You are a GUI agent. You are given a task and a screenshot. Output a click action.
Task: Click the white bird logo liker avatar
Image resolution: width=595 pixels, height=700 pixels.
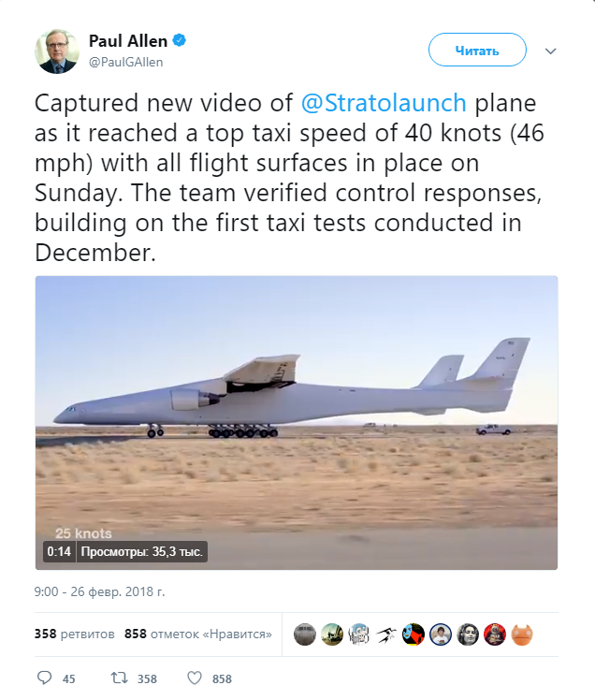point(386,634)
